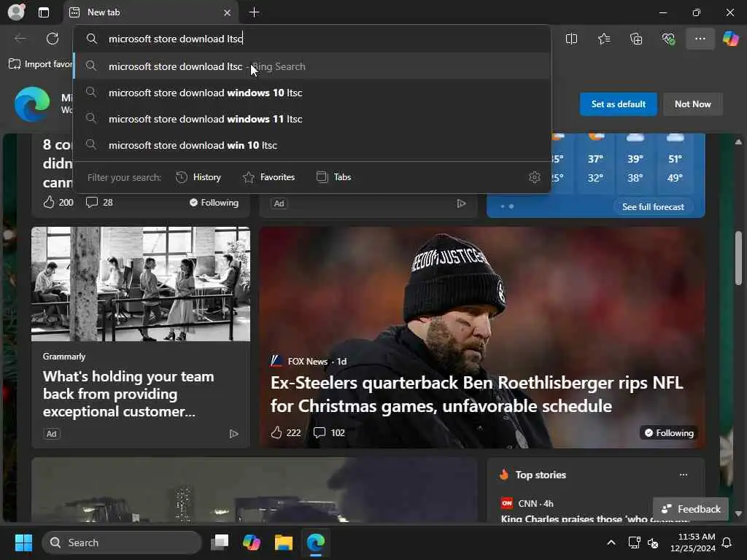Screen dimensions: 747x560
Task: Open Copilot from the taskbar
Action: click(x=252, y=542)
